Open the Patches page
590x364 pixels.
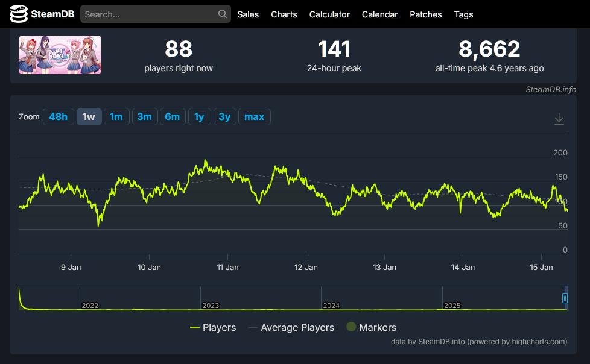click(x=425, y=14)
